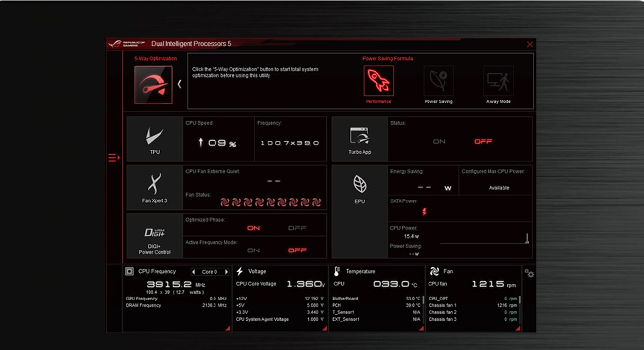Click the Chassis fan 1 row
Viewport: 644px width, 350px height.
(473, 305)
